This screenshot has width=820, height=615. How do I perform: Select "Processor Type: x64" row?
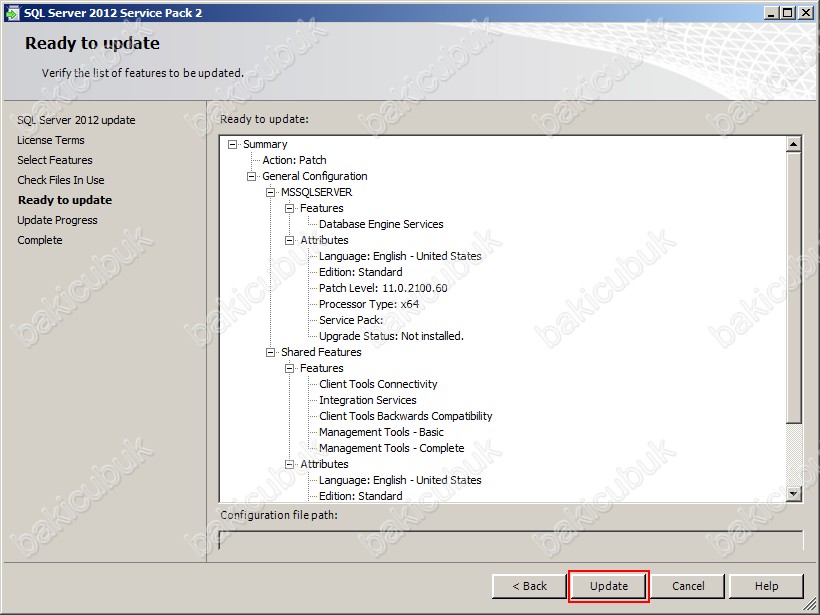pyautogui.click(x=369, y=304)
